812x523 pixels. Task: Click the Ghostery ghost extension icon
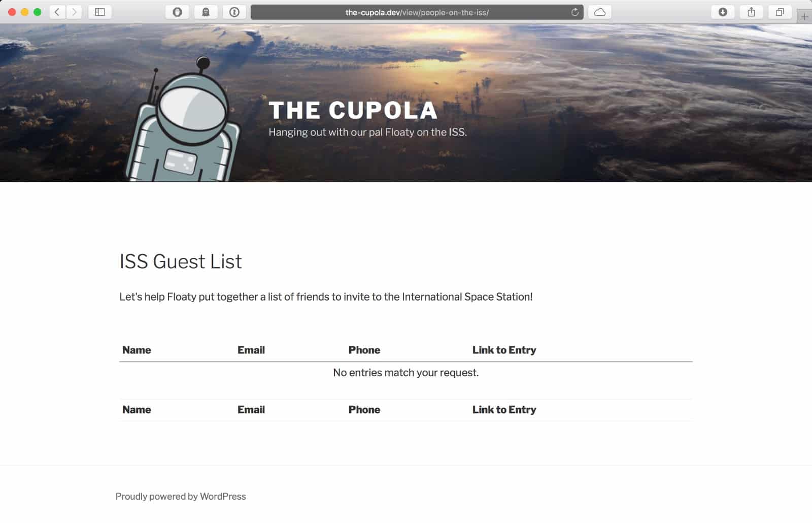[x=206, y=12]
